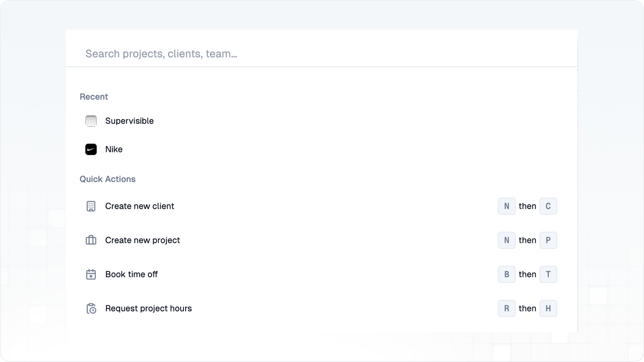Choose Request project hours action
The height and width of the screenshot is (362, 644).
click(148, 309)
